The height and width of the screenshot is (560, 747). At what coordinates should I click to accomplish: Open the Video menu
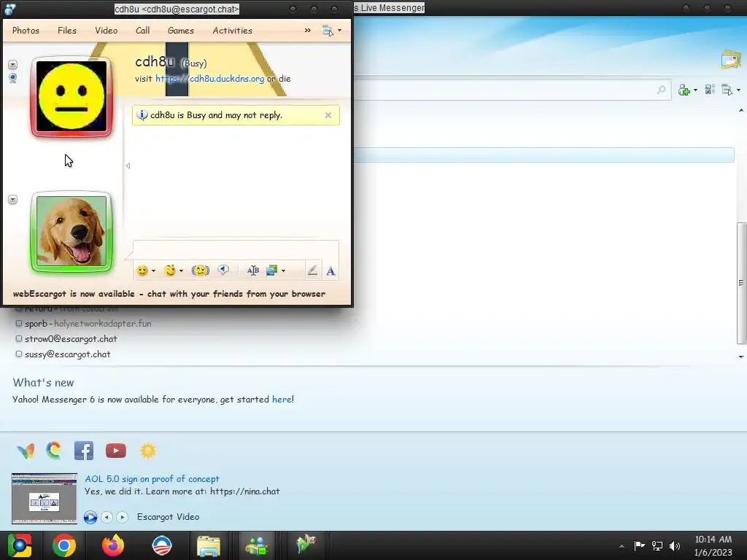[x=107, y=31]
